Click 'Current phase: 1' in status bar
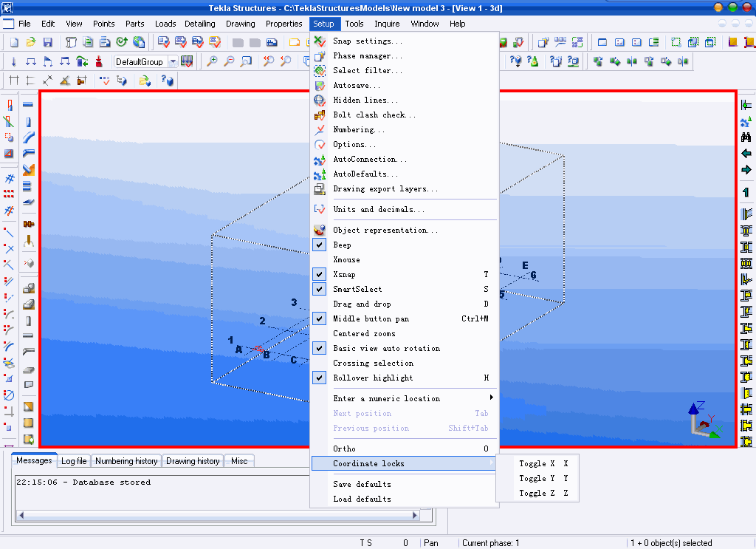The image size is (756, 549). pyautogui.click(x=491, y=543)
